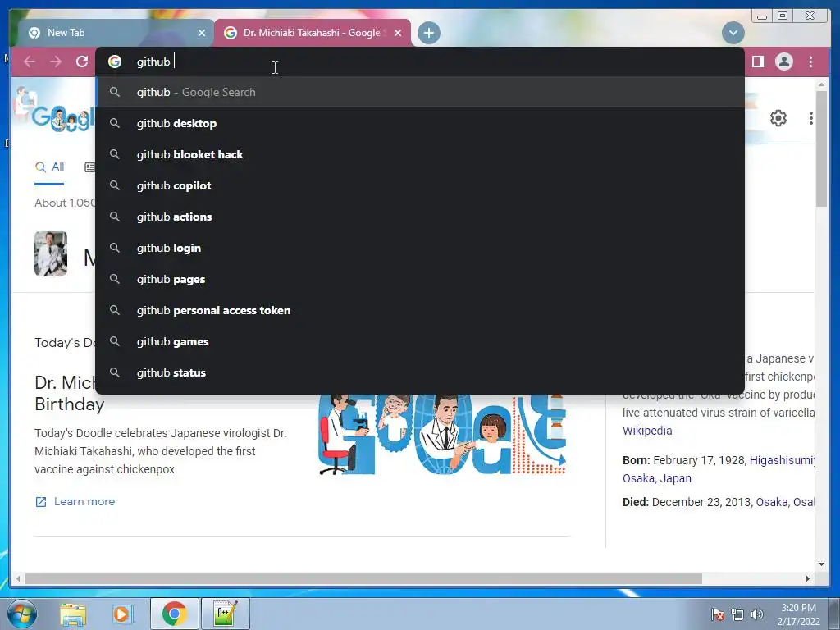The image size is (840, 630).
Task: Open Google page three-dot options
Action: click(811, 118)
